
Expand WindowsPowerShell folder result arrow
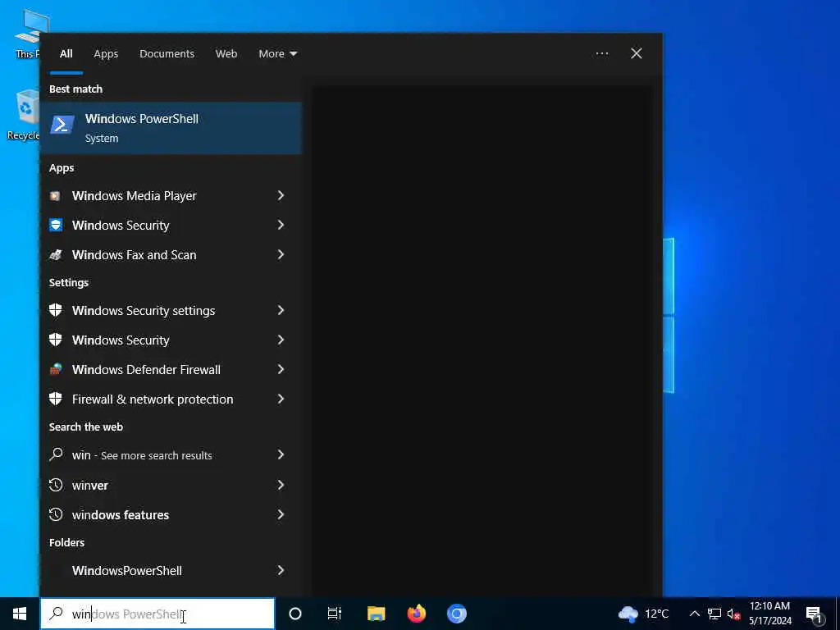(281, 571)
